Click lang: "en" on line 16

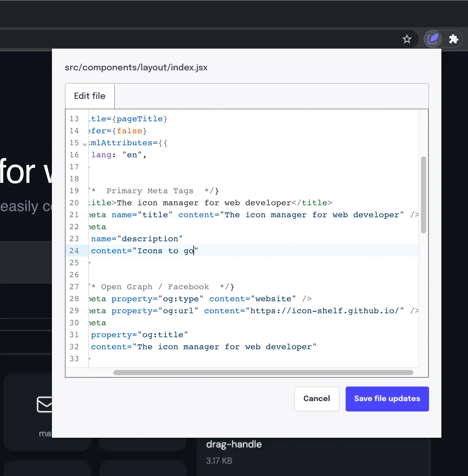coord(119,155)
